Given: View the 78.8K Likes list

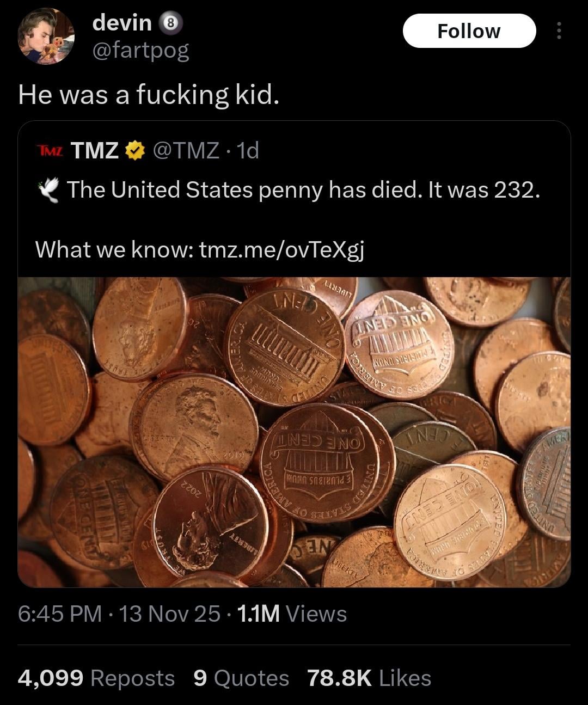Looking at the screenshot, I should point(369,678).
